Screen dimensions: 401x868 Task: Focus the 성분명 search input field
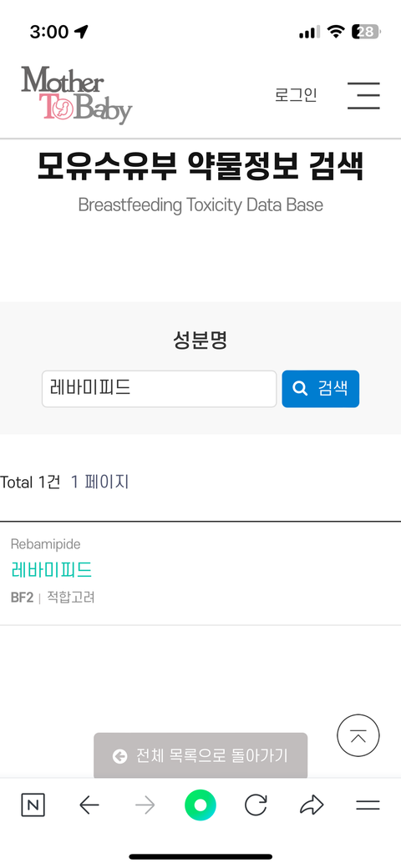point(159,389)
